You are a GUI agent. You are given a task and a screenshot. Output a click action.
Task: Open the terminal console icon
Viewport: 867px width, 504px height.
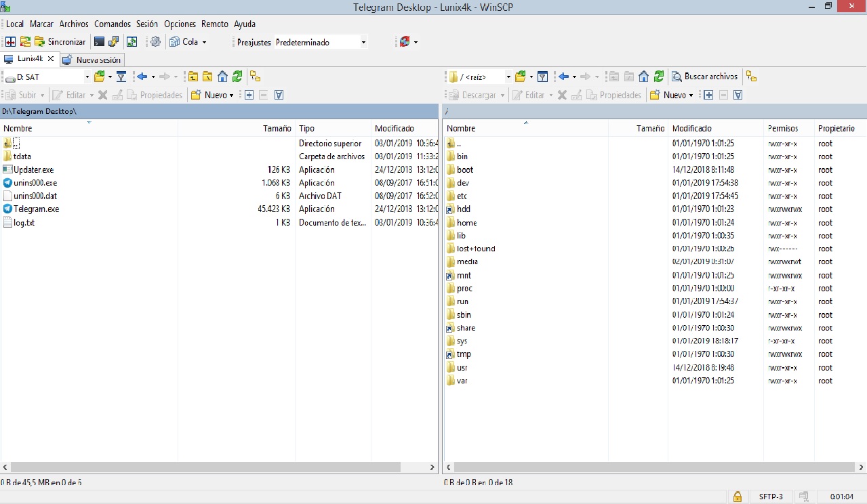click(x=99, y=42)
